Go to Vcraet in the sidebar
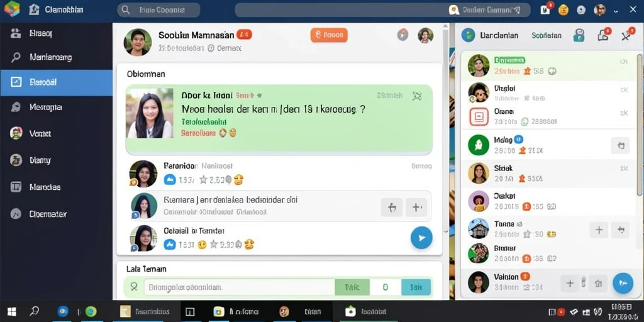Screen dimensions: 644x322 point(56,133)
